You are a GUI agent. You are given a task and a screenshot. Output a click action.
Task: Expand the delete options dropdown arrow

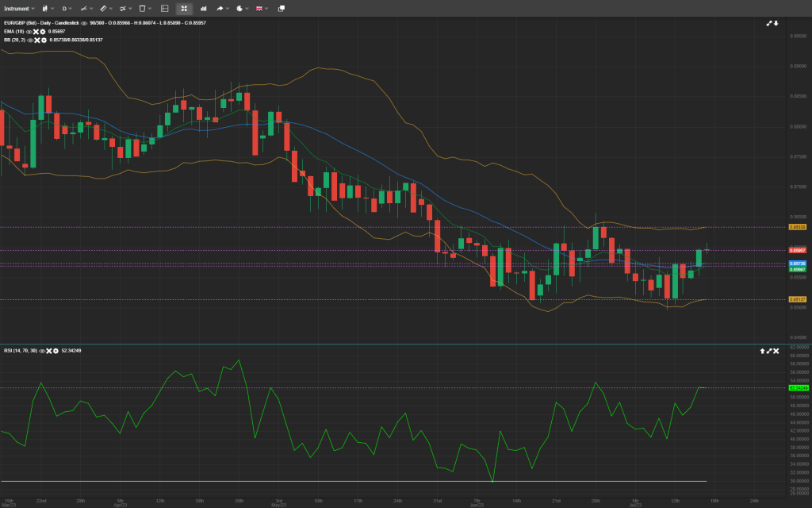tap(150, 9)
